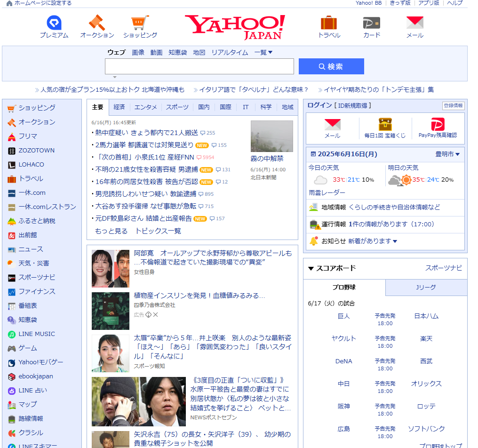478x448 pixels.
Task: Click the search text input field
Action: [x=199, y=66]
